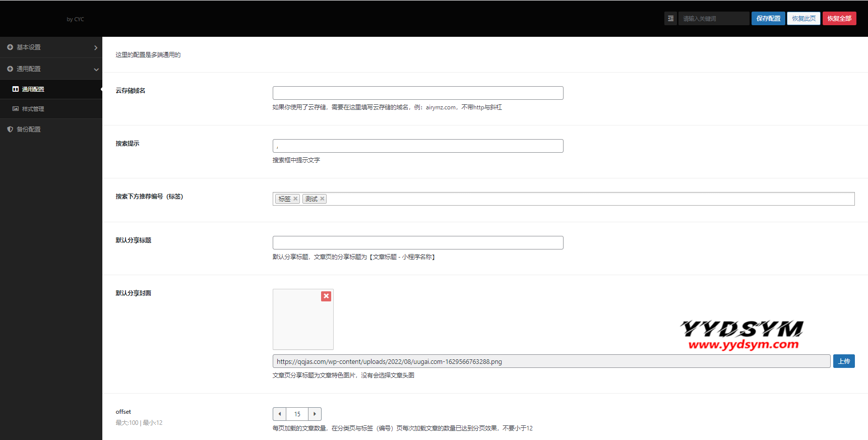868x440 pixels.
Task: Click the 默认分享标题 input field
Action: pos(417,242)
